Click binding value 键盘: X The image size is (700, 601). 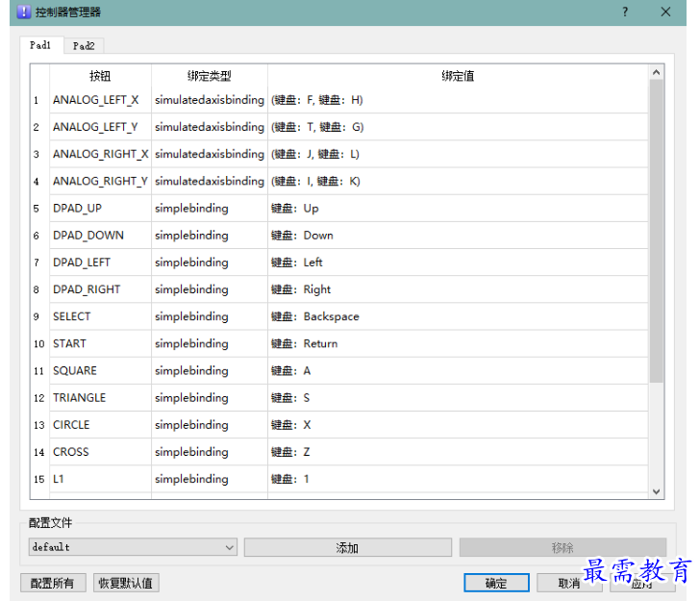coord(458,425)
